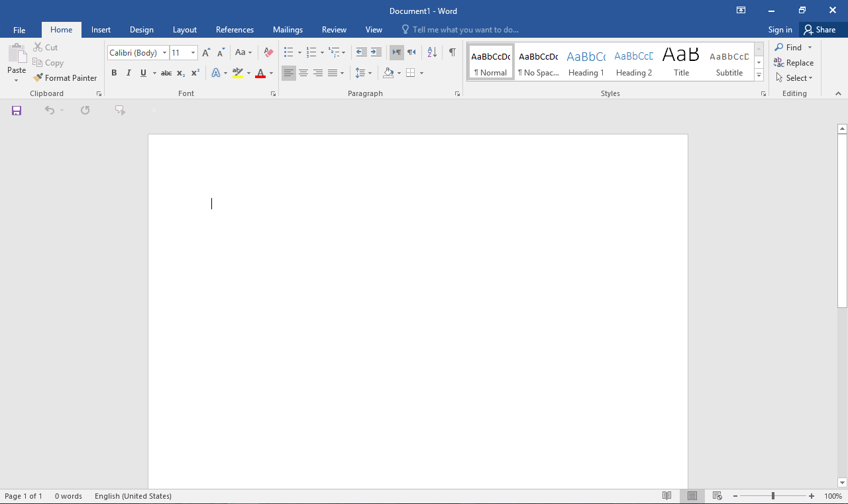Apply yellow text highlight color
The height and width of the screenshot is (504, 848).
[238, 73]
